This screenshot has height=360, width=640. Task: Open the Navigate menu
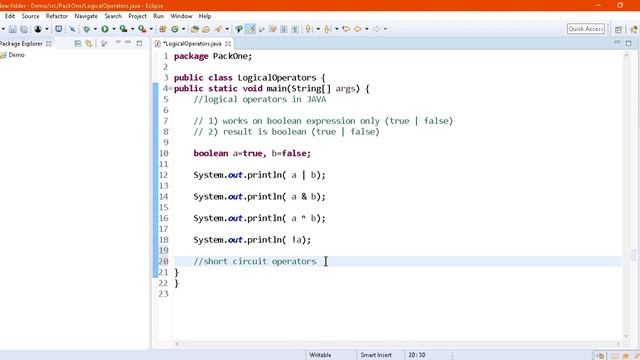pyautogui.click(x=86, y=16)
